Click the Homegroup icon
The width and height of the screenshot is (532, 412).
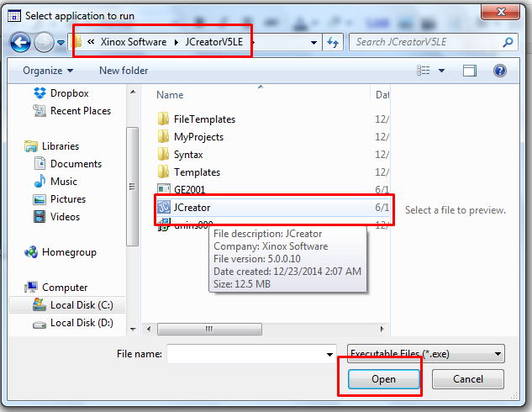(x=31, y=252)
